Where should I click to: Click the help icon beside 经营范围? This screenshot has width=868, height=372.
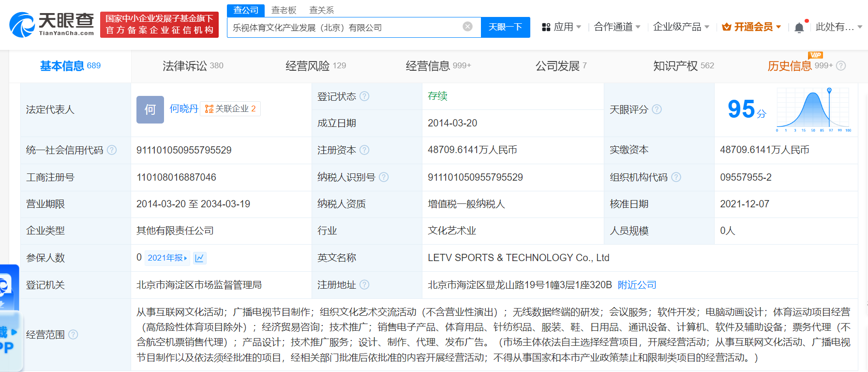coord(73,335)
